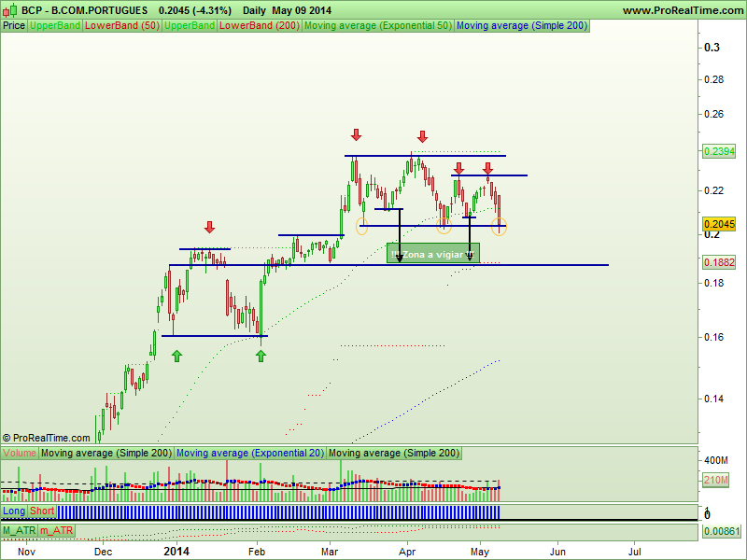Click the 0.16 price axis label

click(714, 337)
